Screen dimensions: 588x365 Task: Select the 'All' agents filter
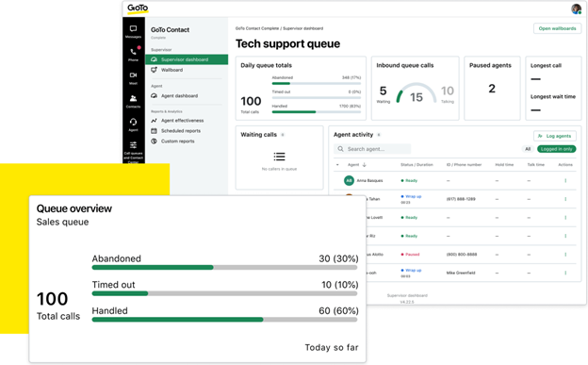[528, 149]
